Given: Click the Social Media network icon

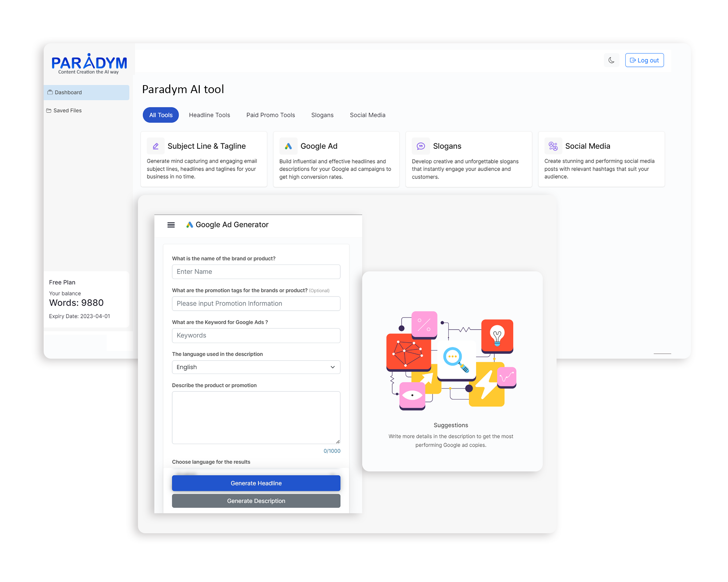Looking at the screenshot, I should [553, 145].
